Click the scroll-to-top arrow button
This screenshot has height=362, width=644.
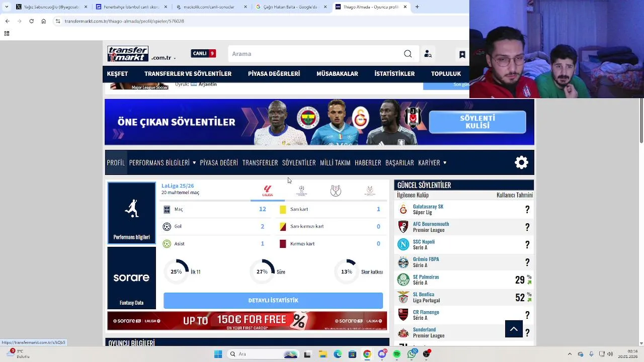514,329
